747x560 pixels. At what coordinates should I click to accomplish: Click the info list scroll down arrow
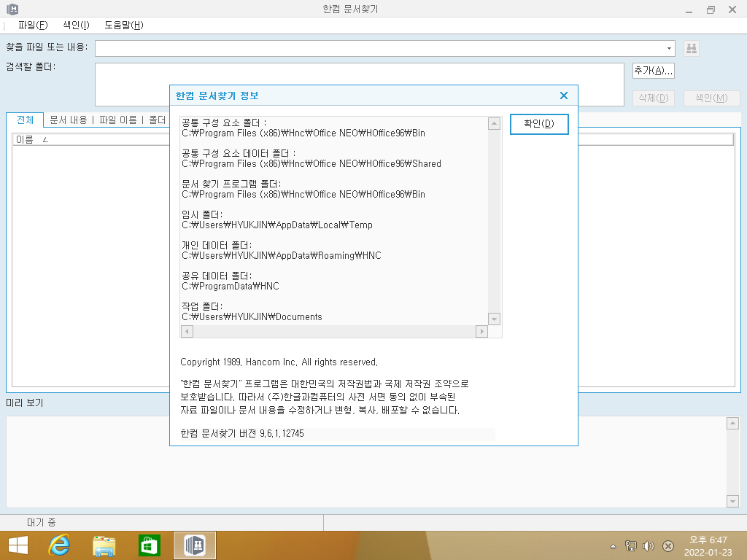494,319
